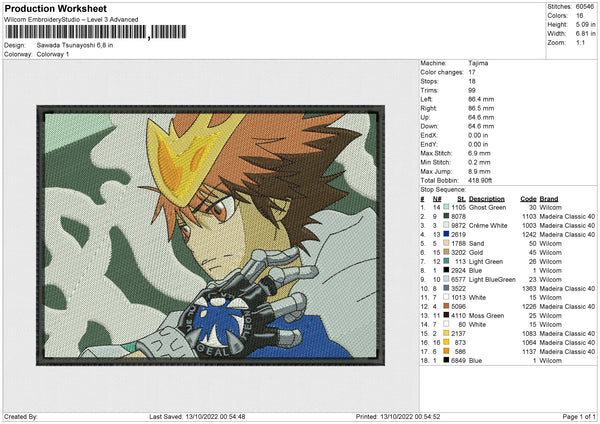
Task: Select the gray swatch beside stitch count 3522
Action: coord(446,288)
